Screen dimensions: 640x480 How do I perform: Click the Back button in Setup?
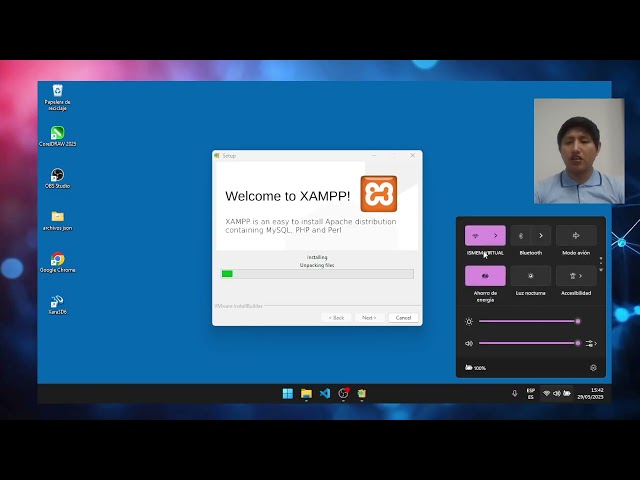click(336, 318)
